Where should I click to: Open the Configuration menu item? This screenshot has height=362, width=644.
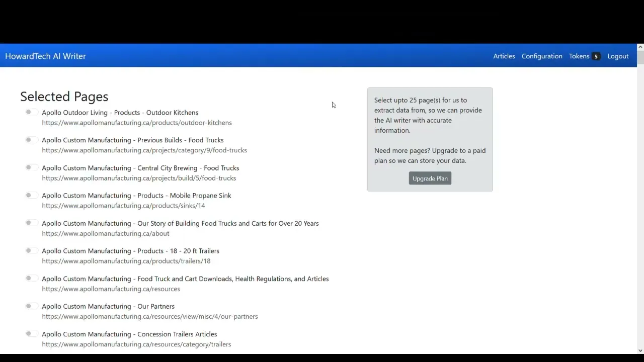542,56
